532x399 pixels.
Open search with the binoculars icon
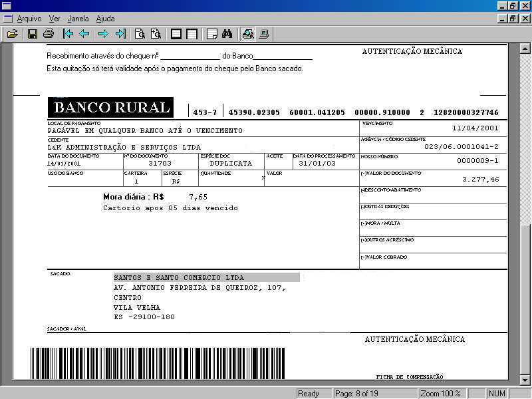coord(227,34)
